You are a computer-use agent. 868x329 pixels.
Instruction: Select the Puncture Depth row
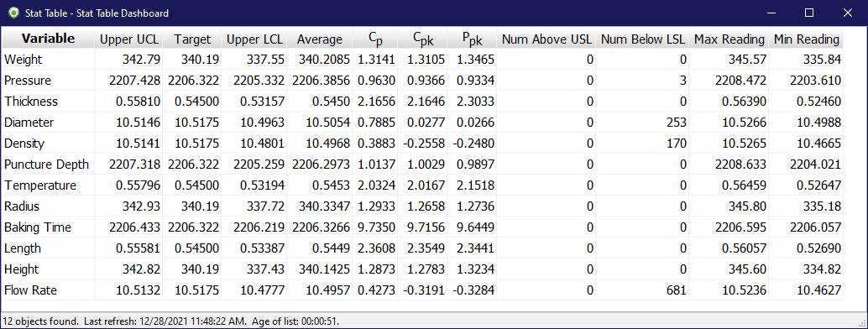[x=422, y=164]
